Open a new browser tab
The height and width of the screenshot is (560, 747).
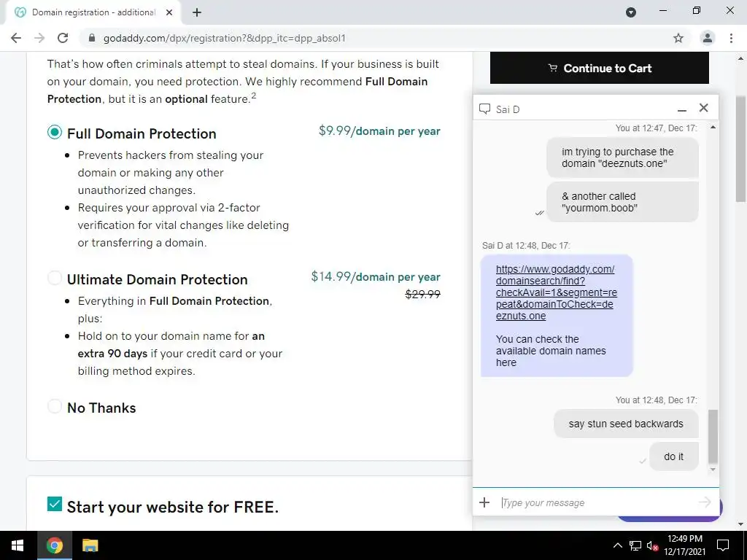point(197,12)
